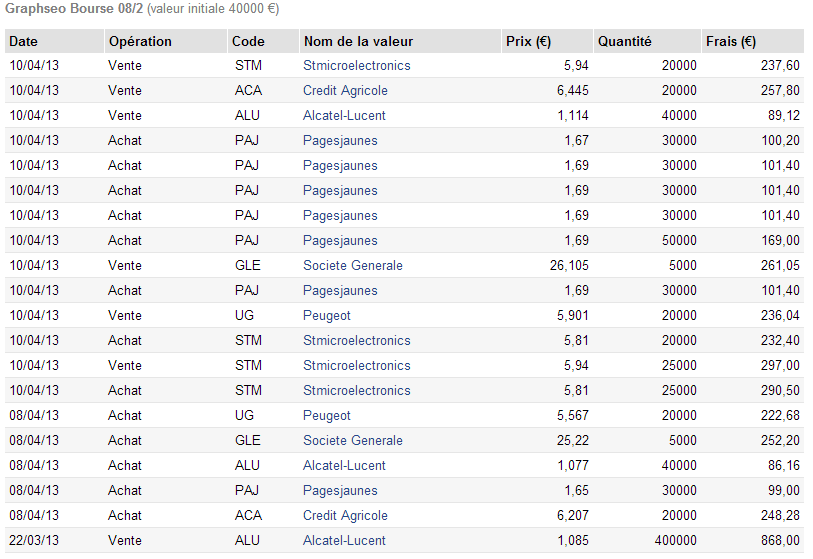Click the Opération column header
This screenshot has height=559, width=813.
coord(140,41)
